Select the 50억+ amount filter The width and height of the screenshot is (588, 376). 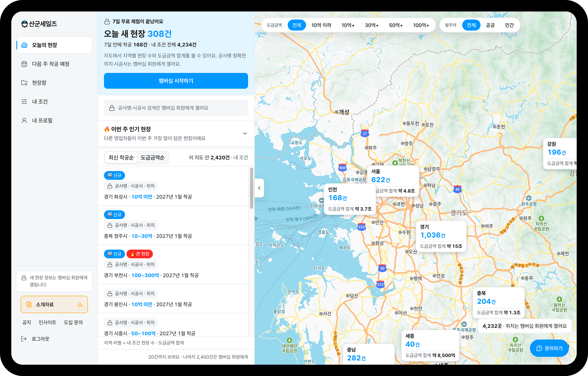tap(396, 25)
